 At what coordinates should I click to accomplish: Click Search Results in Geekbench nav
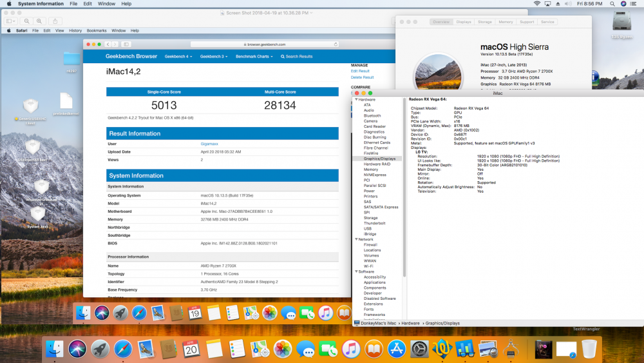click(296, 56)
